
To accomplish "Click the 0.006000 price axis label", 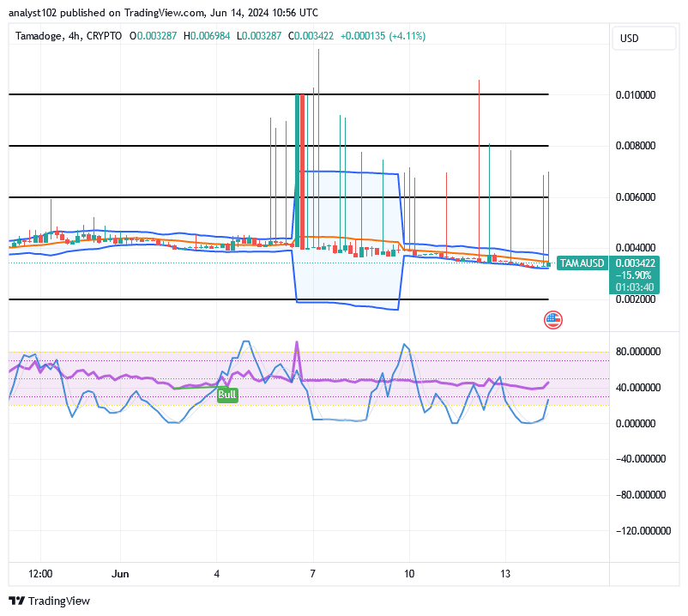I will [x=635, y=197].
